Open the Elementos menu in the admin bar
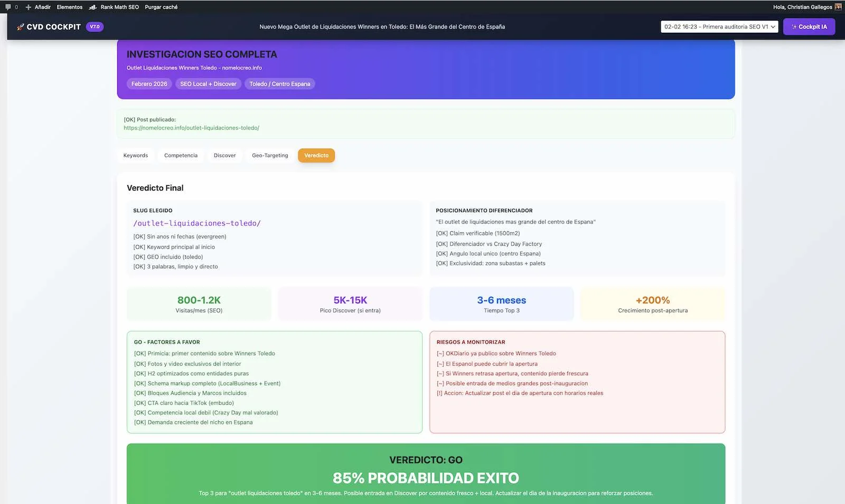845x504 pixels. pos(70,7)
